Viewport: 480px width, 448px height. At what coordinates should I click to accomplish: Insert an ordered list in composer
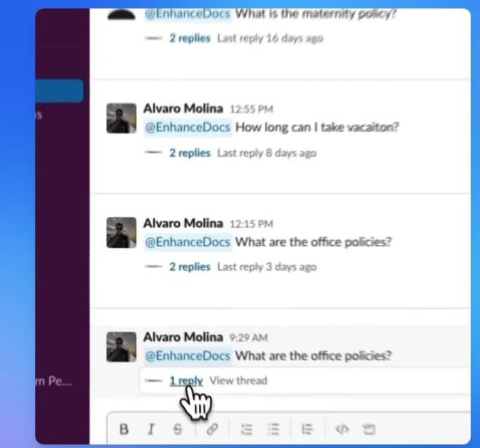(x=247, y=429)
